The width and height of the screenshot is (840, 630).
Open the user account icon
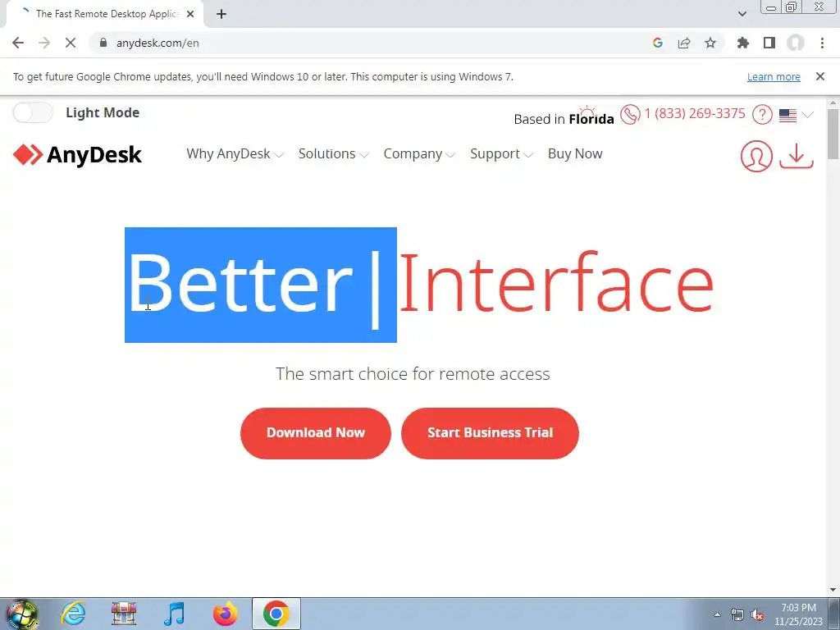756,156
